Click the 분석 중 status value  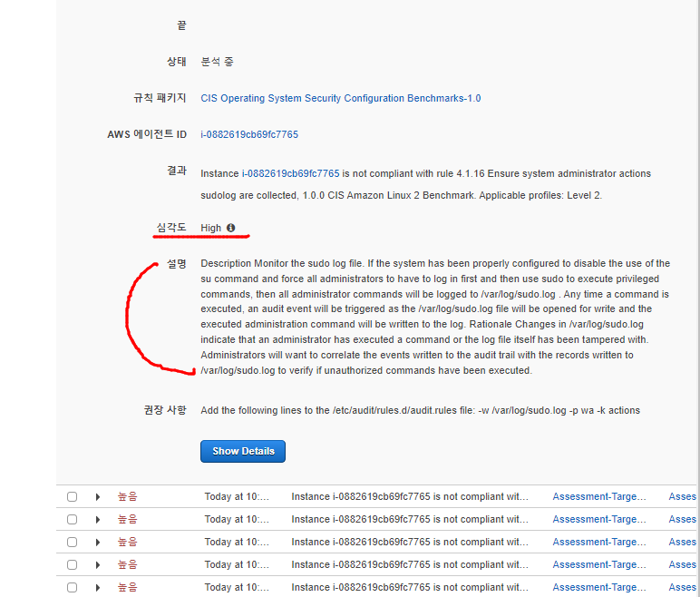coord(217,62)
